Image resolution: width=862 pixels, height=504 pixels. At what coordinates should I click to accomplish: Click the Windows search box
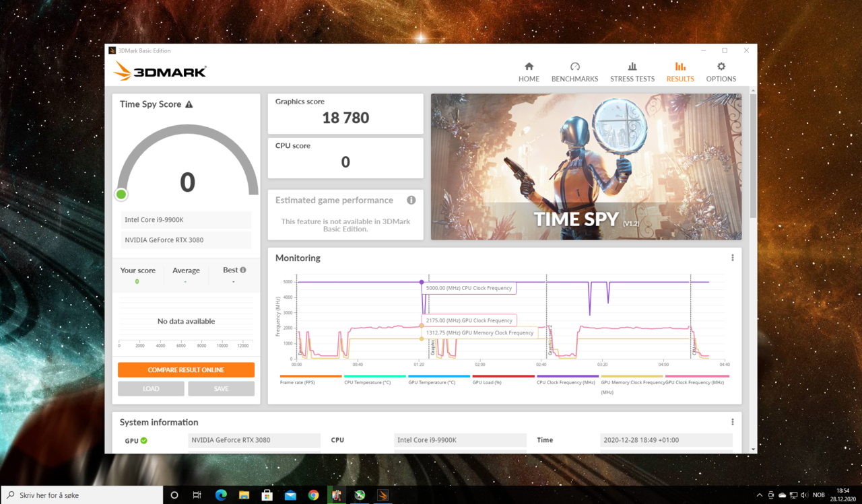[x=81, y=495]
